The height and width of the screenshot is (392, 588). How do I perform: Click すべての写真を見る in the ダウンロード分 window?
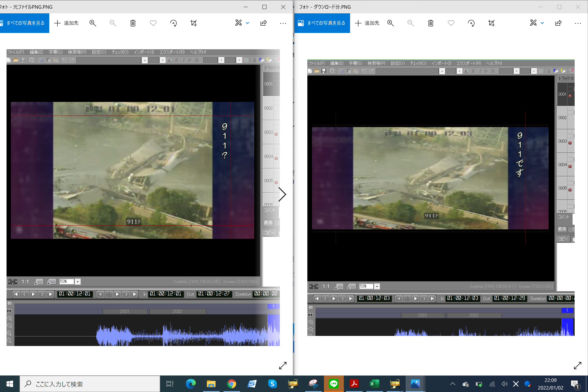coord(322,23)
